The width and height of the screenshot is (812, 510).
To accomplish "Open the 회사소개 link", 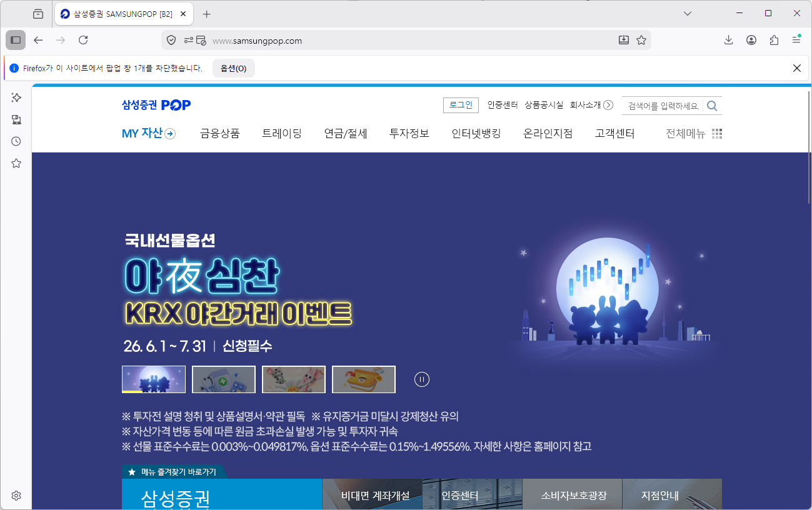I will [x=585, y=105].
